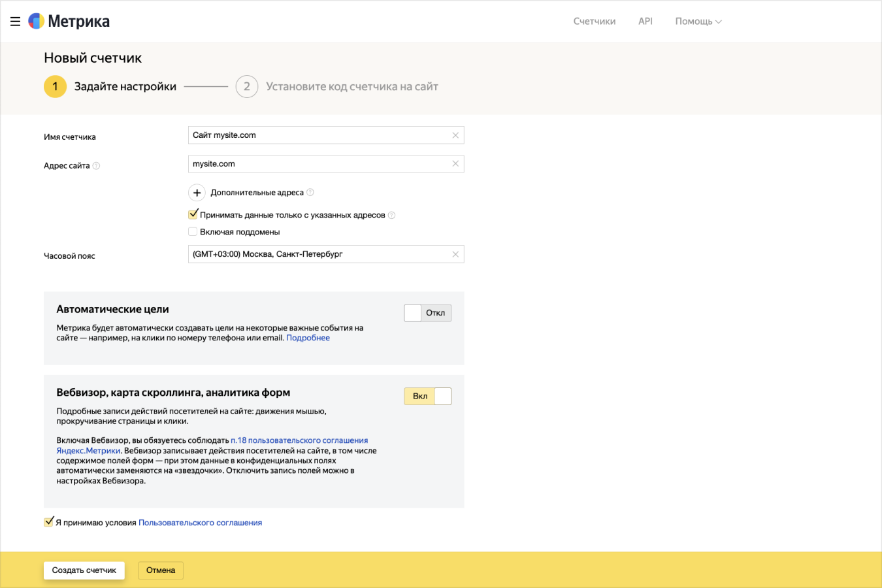Focus the Адрес сайта input field
The width and height of the screenshot is (882, 588).
pos(326,164)
